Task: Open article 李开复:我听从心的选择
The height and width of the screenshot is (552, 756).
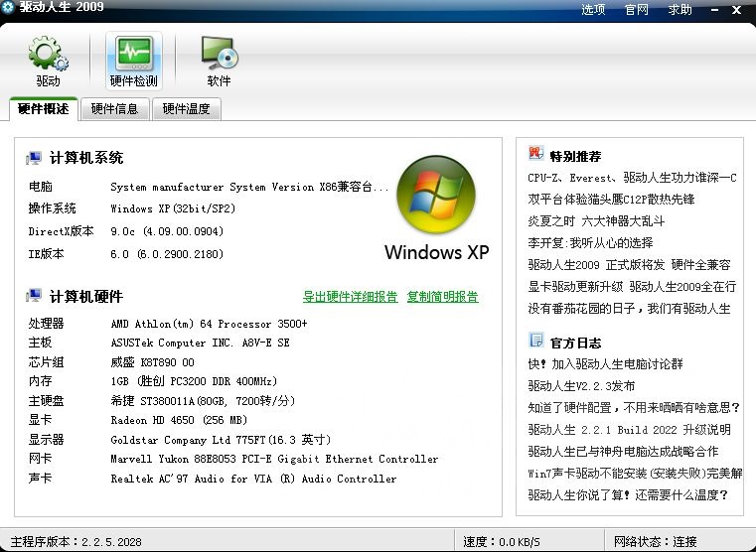Action: 590,243
